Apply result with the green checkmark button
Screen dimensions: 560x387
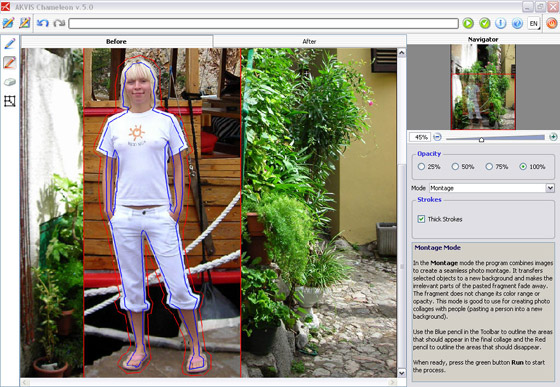(485, 24)
